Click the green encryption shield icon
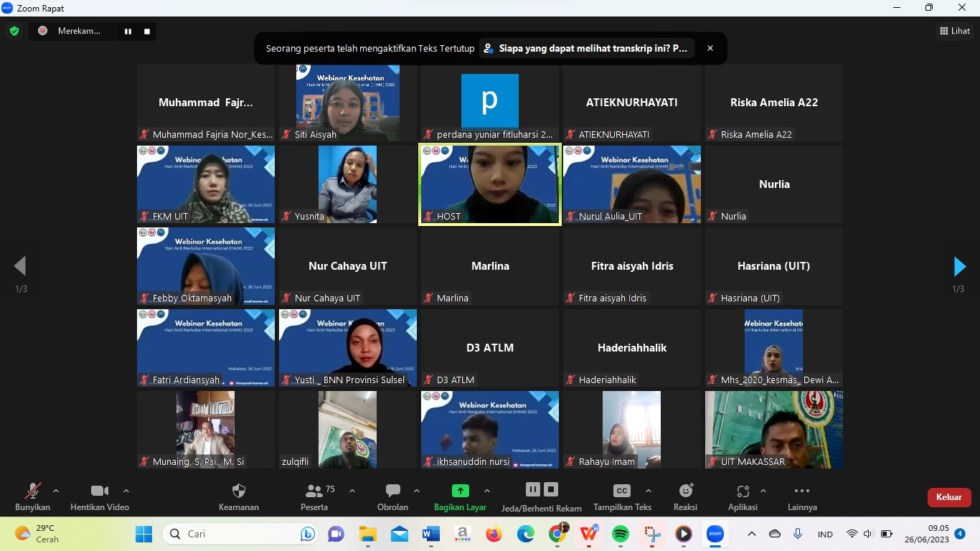Screen dimensions: 980x551 (14, 31)
